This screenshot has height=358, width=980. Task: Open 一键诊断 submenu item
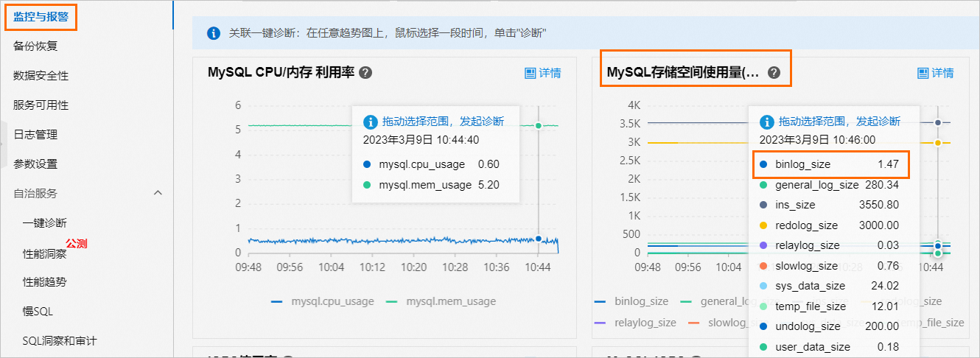click(x=45, y=222)
